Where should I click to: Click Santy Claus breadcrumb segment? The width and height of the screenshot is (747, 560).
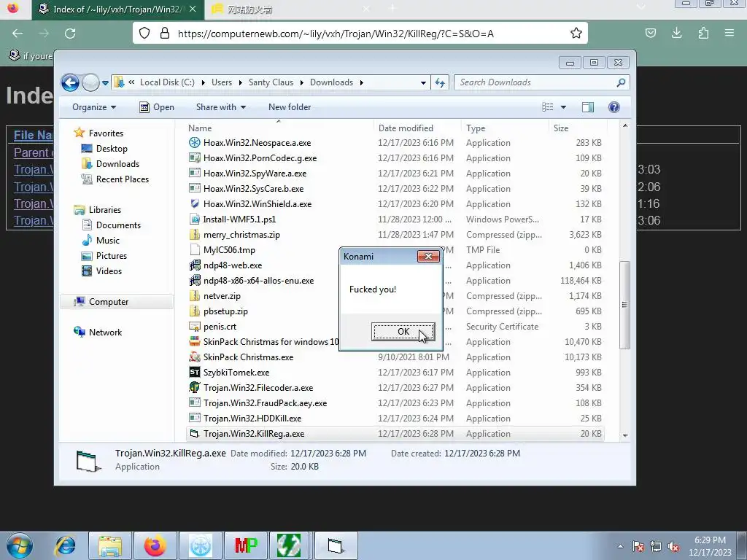[271, 82]
